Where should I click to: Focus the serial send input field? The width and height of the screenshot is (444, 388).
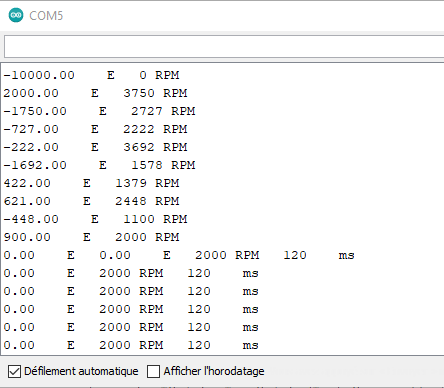[224, 47]
